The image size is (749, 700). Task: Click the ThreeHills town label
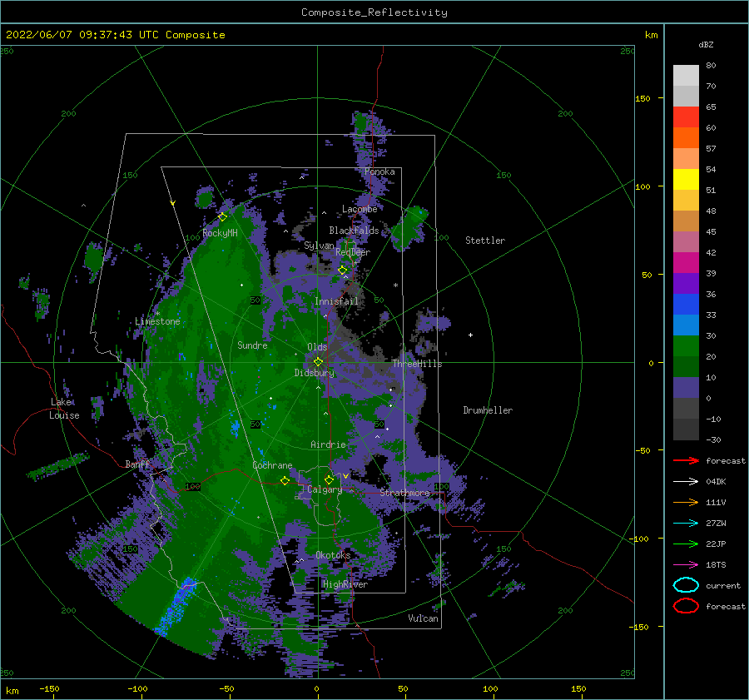(x=417, y=364)
